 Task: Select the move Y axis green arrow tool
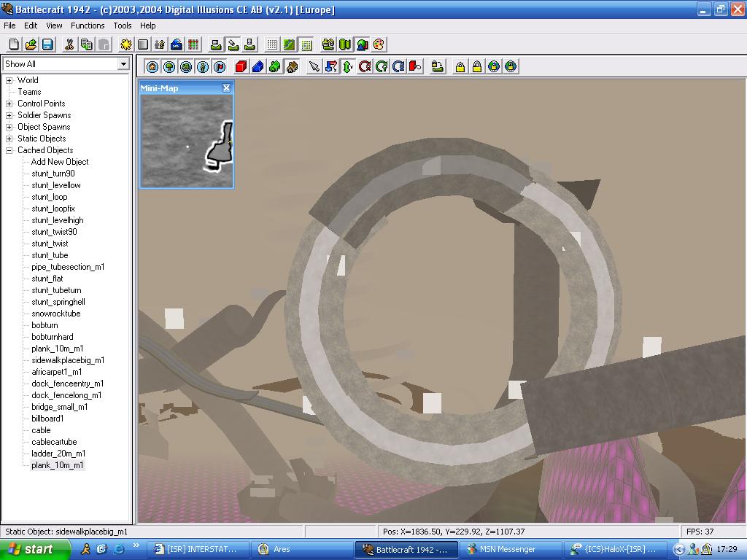point(348,66)
